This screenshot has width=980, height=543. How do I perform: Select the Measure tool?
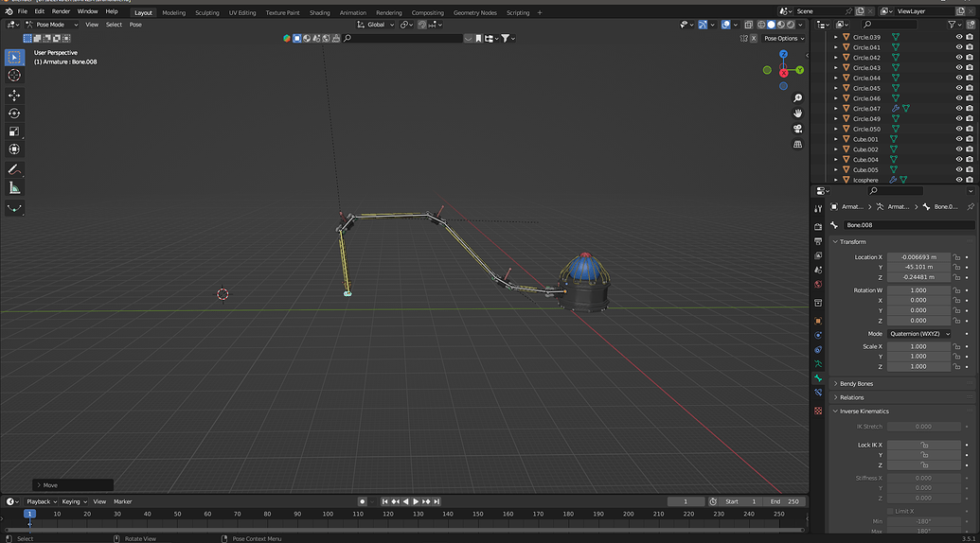coord(14,188)
